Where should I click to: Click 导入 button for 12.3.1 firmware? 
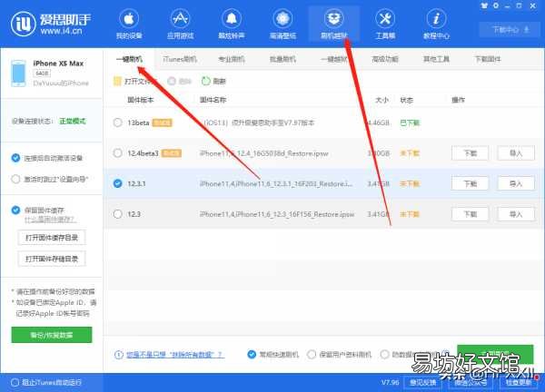tap(516, 183)
